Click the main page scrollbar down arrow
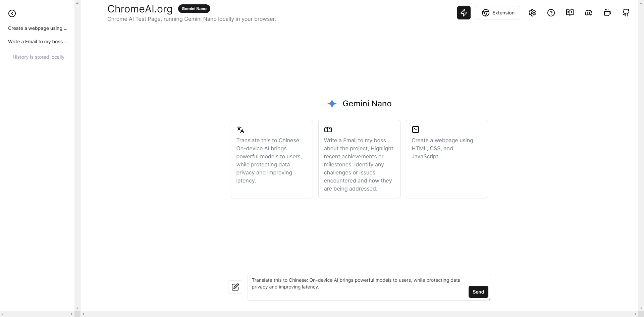The width and height of the screenshot is (644, 317). point(641,308)
